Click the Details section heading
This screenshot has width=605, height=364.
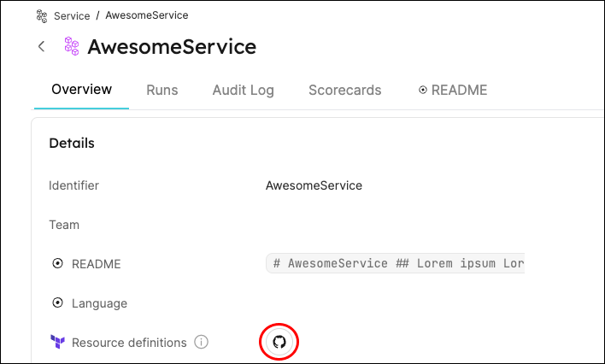72,143
